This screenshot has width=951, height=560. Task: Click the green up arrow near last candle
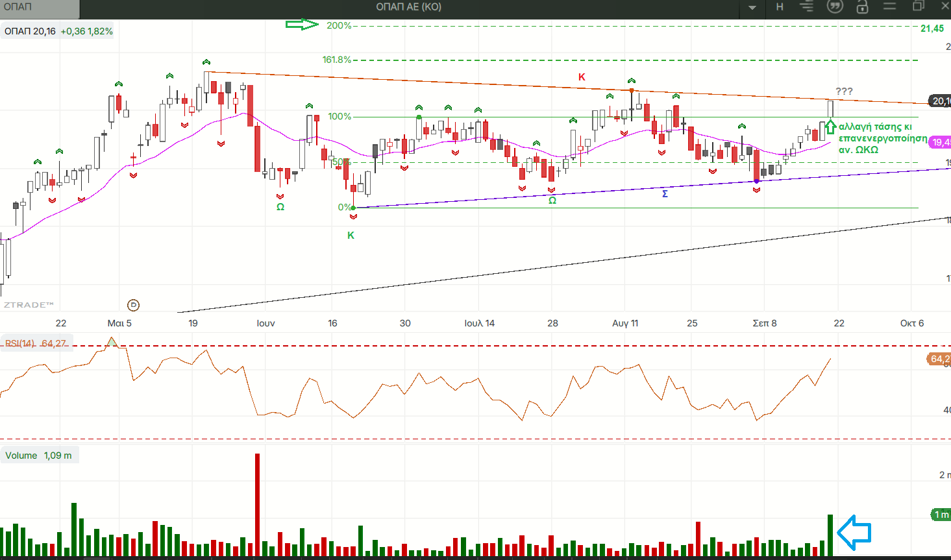coord(830,126)
